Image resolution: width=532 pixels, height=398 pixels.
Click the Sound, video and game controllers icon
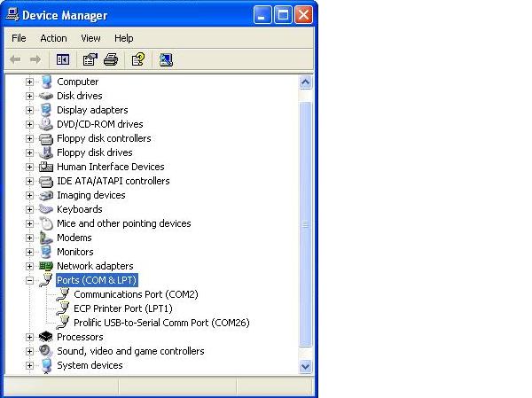(x=46, y=351)
